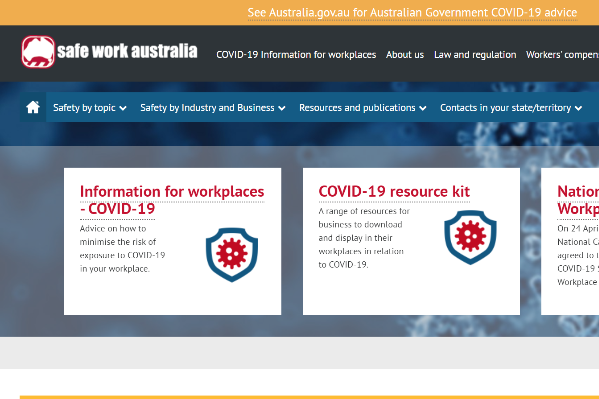Open 'COVID-19 resource kit' heading link

[x=394, y=191]
